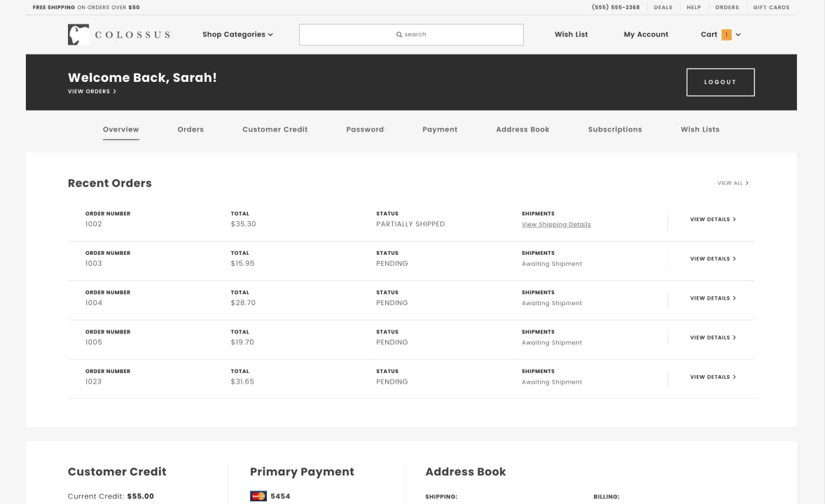This screenshot has width=825, height=504.
Task: Click Gift Cards in the top bar
Action: point(771,8)
